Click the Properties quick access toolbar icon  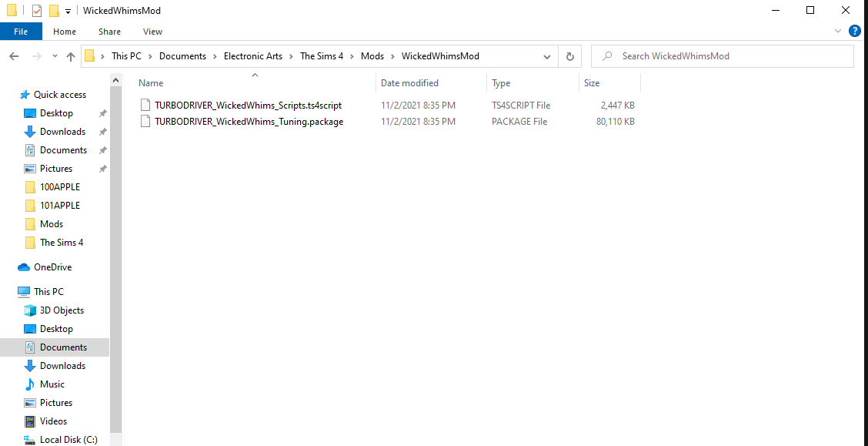click(37, 10)
